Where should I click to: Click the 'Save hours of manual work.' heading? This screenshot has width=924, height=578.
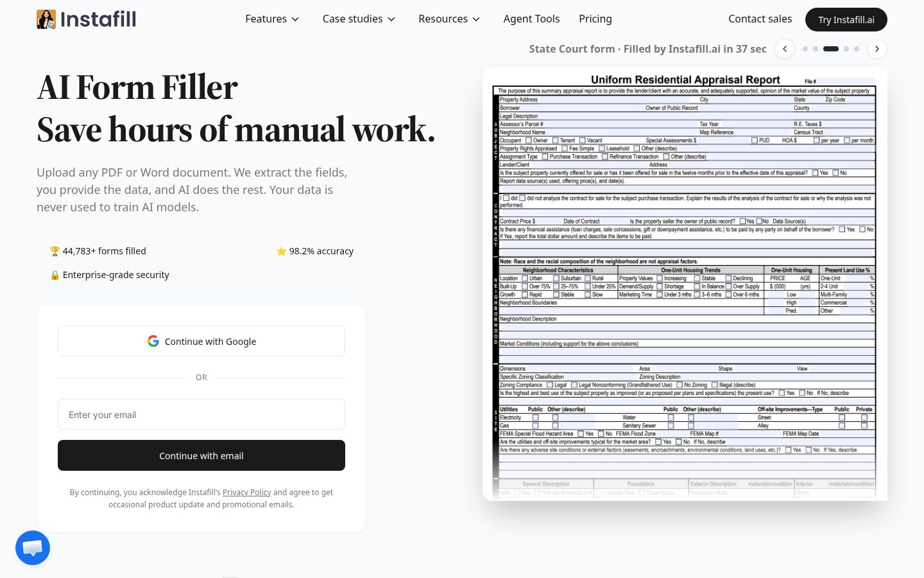(x=236, y=129)
